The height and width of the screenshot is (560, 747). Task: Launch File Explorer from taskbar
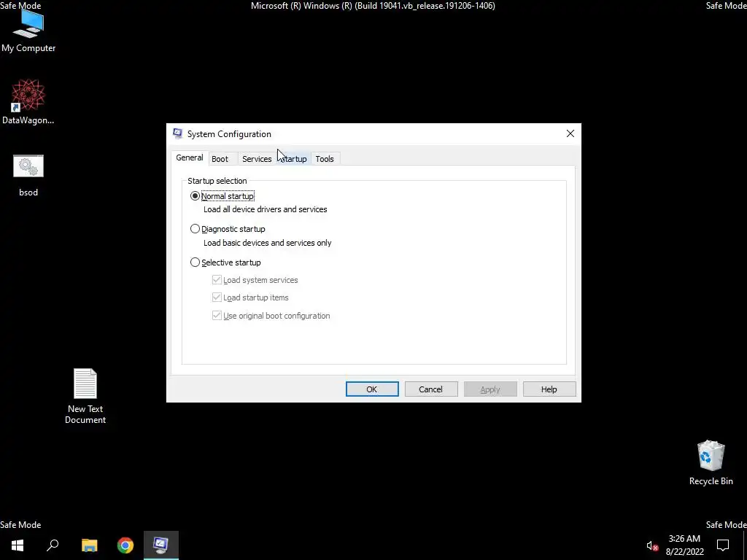(x=89, y=545)
